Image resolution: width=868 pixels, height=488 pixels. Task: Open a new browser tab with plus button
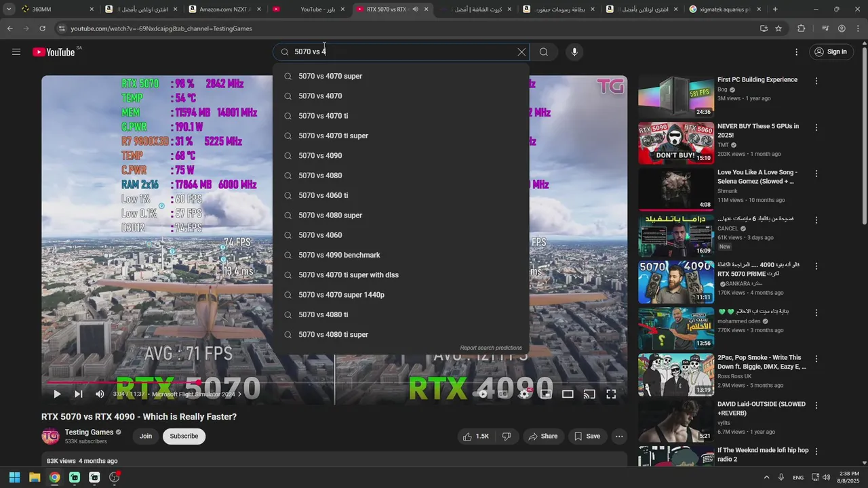tap(775, 9)
